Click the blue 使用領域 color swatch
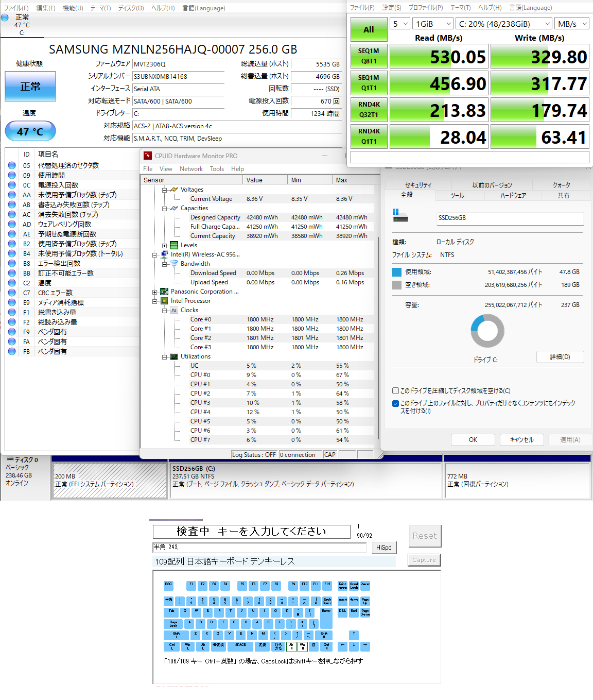This screenshot has height=700, width=593. 397,272
